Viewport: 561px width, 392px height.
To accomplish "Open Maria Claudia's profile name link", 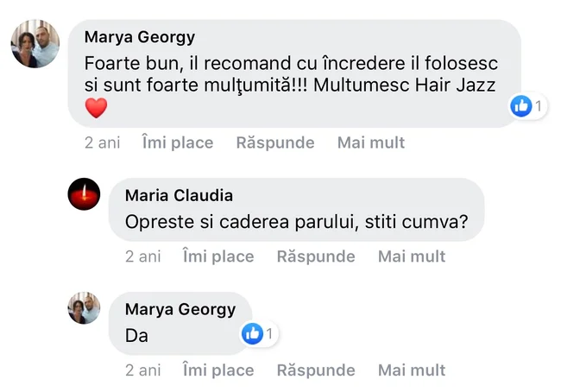I will (179, 195).
